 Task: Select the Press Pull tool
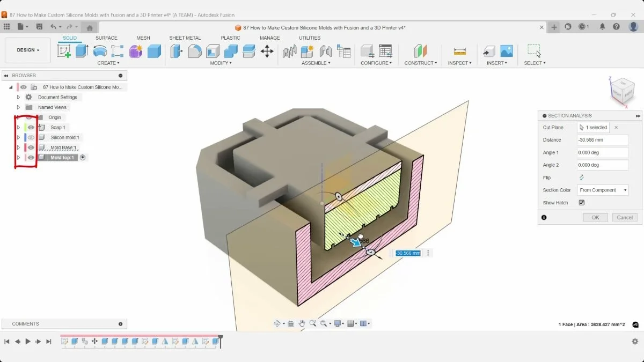[x=177, y=51]
